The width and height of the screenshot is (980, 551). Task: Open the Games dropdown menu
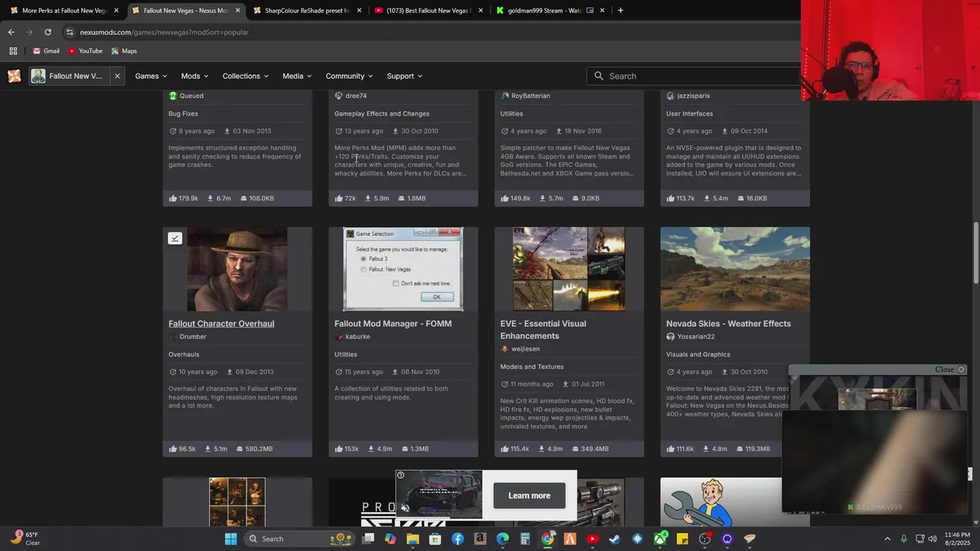[152, 76]
